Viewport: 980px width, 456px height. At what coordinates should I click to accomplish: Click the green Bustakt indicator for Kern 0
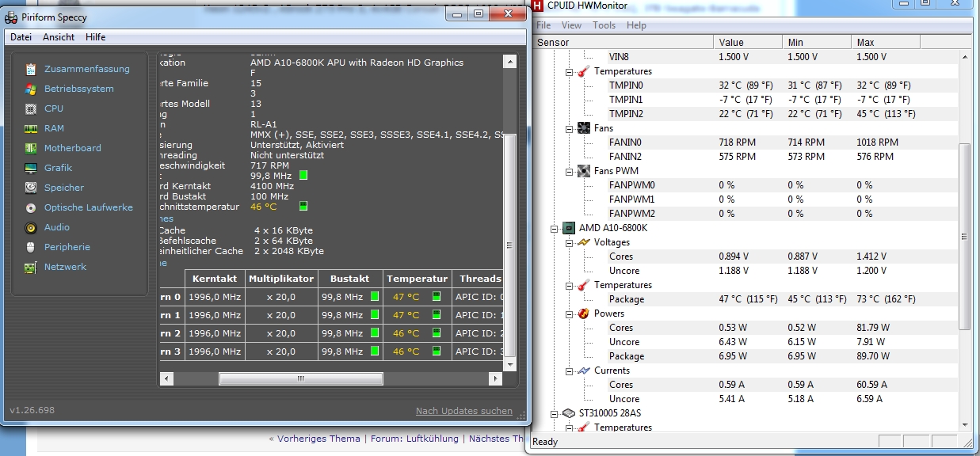tap(375, 297)
